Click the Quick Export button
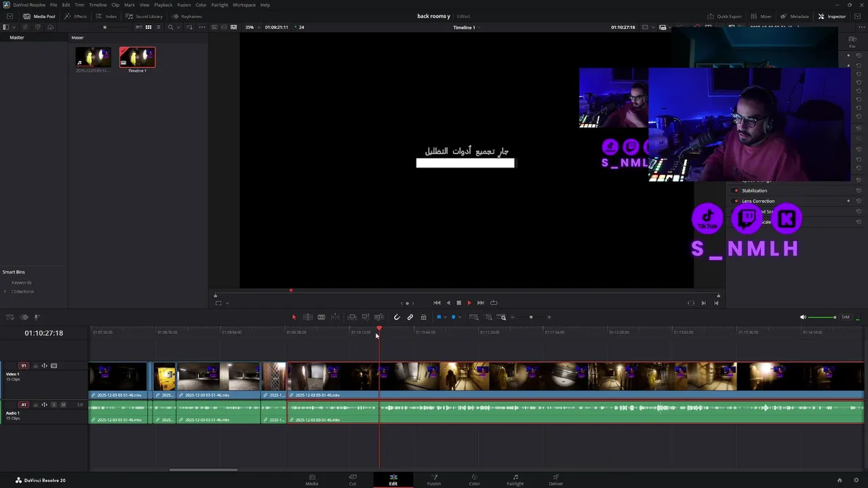Screen dimensions: 868x488 725,16
